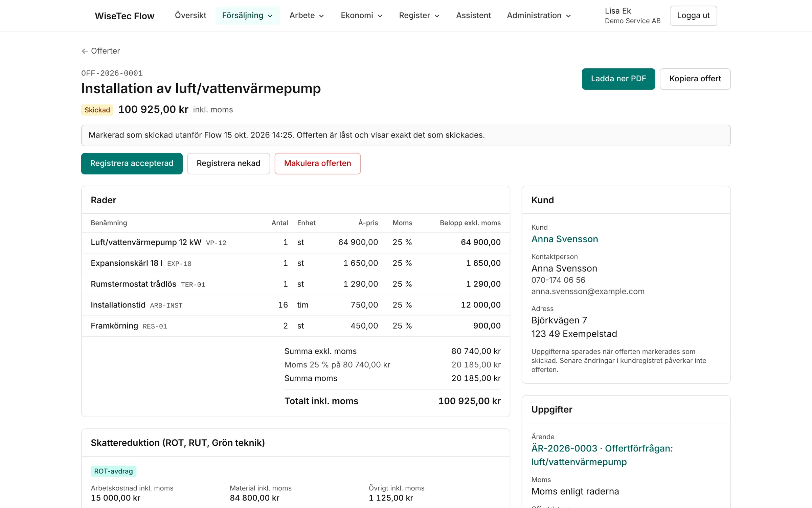This screenshot has width=812, height=508.
Task: Click the amount 12 000,00 in Installationstid row
Action: coord(481,305)
